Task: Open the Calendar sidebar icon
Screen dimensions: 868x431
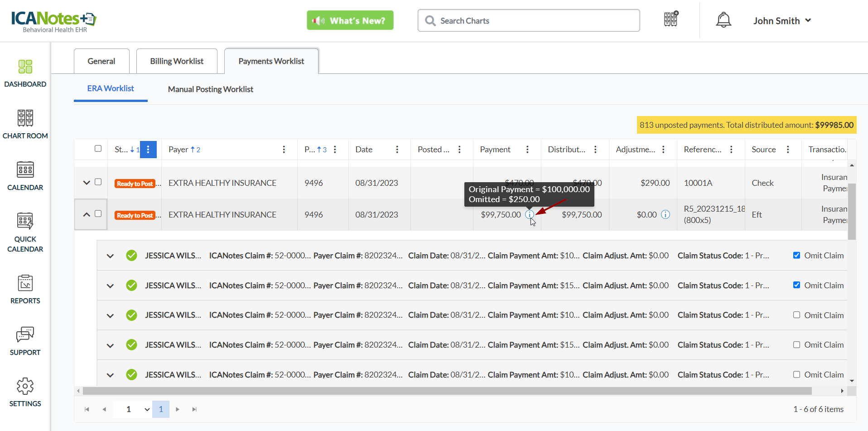Action: (25, 176)
